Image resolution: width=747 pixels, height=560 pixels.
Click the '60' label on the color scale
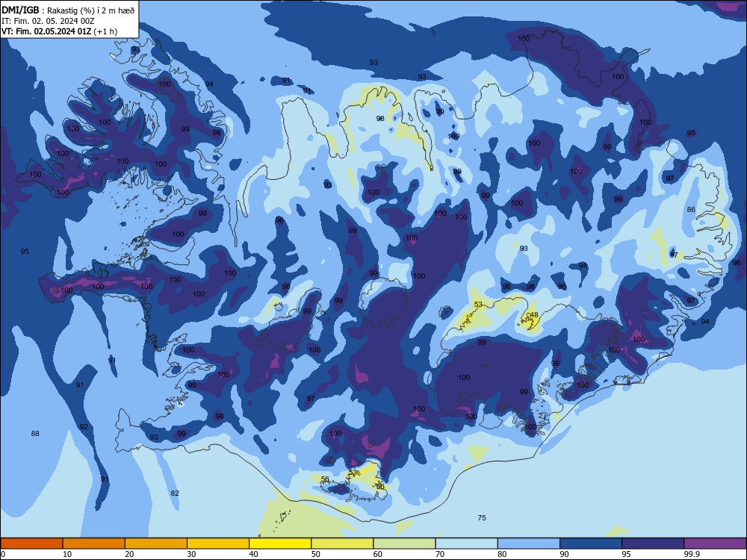[378, 554]
